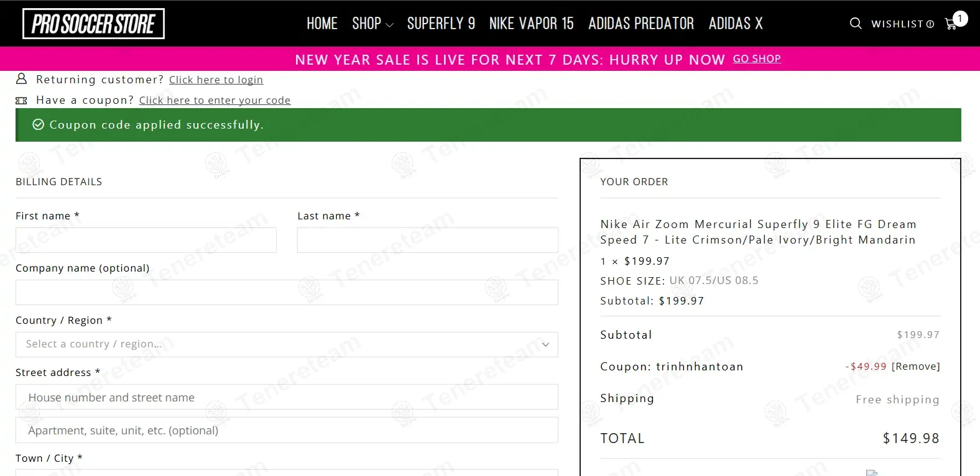Open the Adidas Predator menu item

point(641,24)
